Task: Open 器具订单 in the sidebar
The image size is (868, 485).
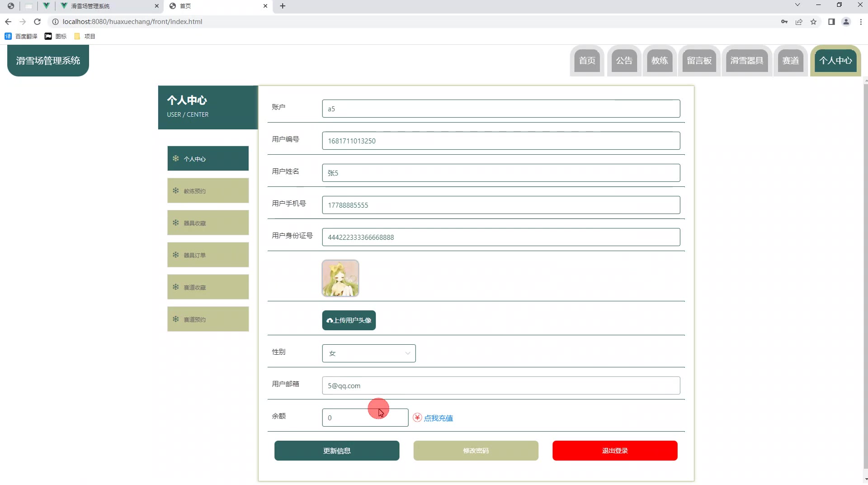Action: 208,255
